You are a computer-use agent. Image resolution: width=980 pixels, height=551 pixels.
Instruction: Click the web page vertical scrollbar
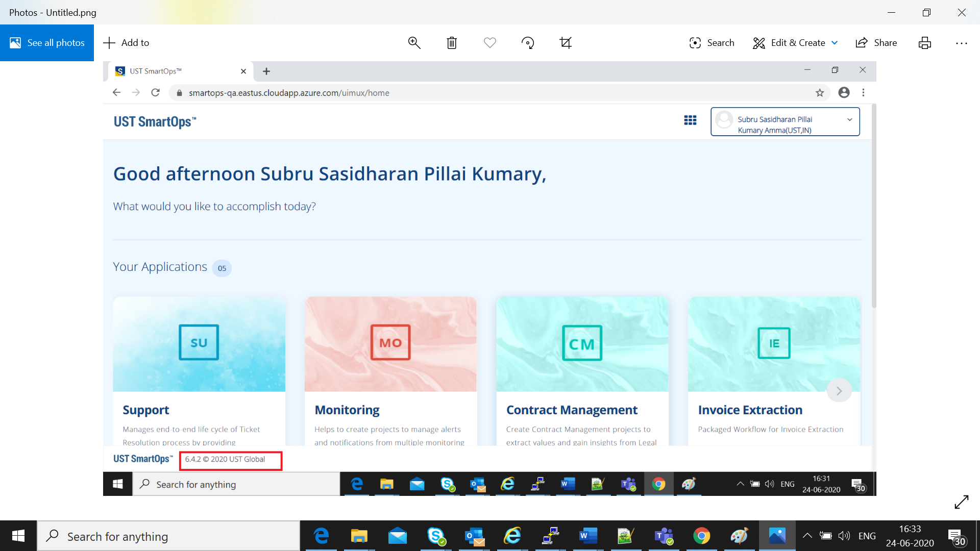pos(874,206)
